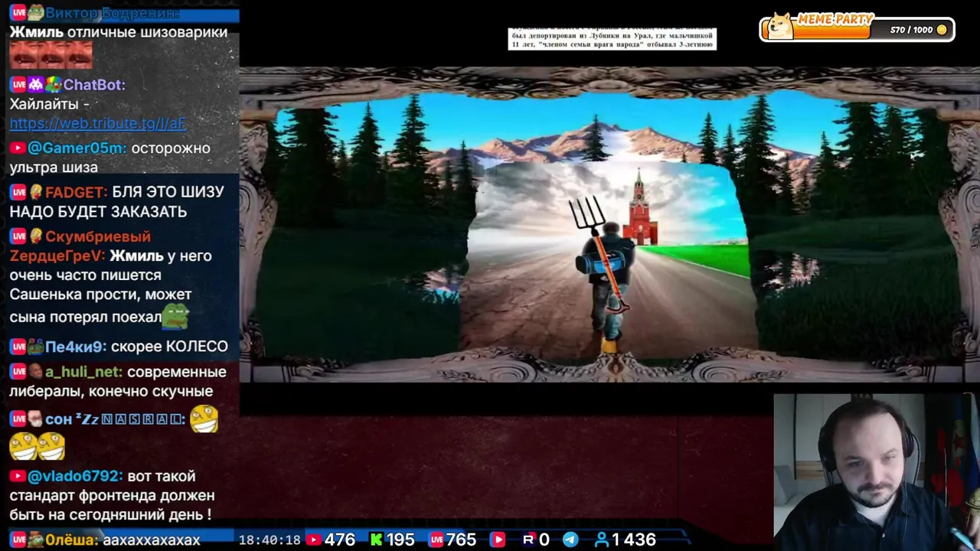This screenshot has height=551, width=980.
Task: Click username @vlado6792 in chat
Action: [76, 477]
